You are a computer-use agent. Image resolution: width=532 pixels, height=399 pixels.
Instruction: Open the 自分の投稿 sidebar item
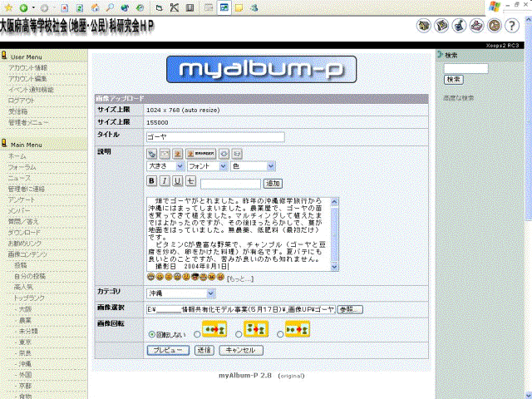(30, 276)
